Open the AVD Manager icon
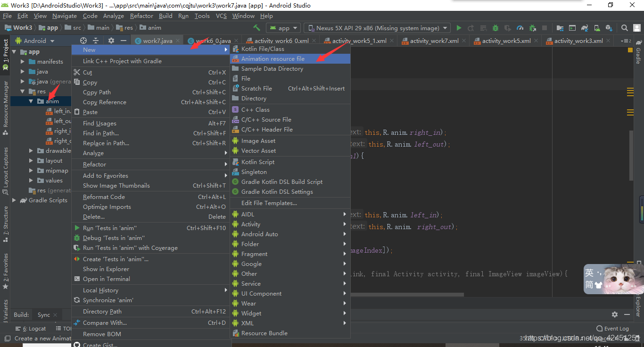Viewport: 644px width, 347px height. pos(596,28)
